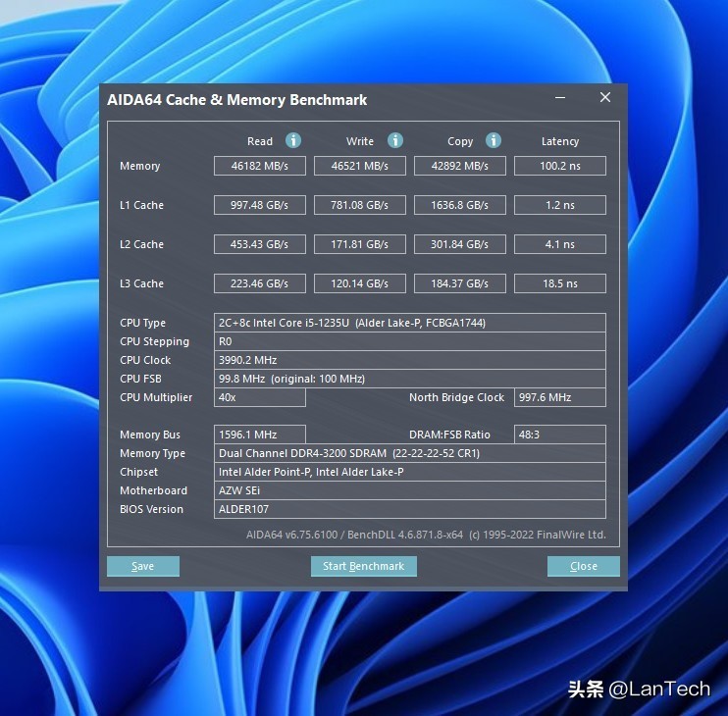Click the Memory Type DDR4-3200 field
728x716 pixels.
409,453
